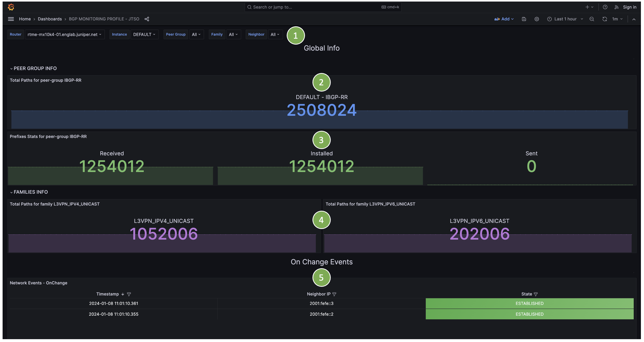
Task: Click the zoom out time range icon
Action: 592,19
